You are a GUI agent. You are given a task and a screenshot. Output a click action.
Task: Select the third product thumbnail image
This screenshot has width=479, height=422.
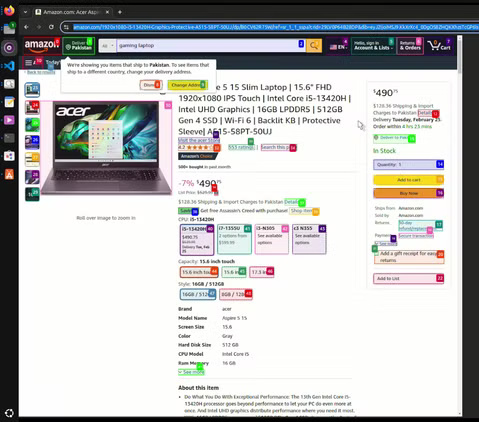point(32,125)
